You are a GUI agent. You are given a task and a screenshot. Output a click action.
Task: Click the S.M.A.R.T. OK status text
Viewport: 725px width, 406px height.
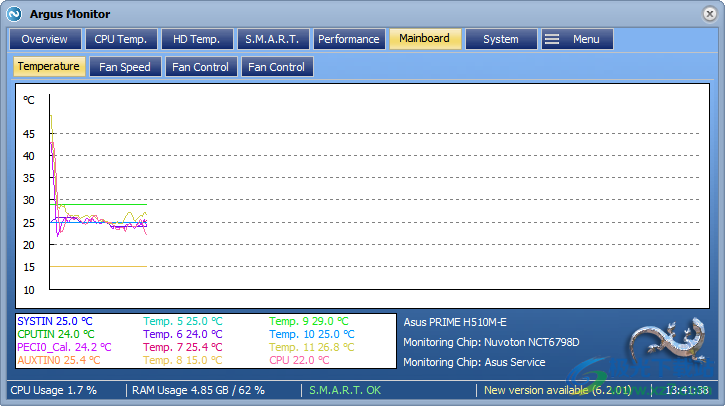[345, 390]
